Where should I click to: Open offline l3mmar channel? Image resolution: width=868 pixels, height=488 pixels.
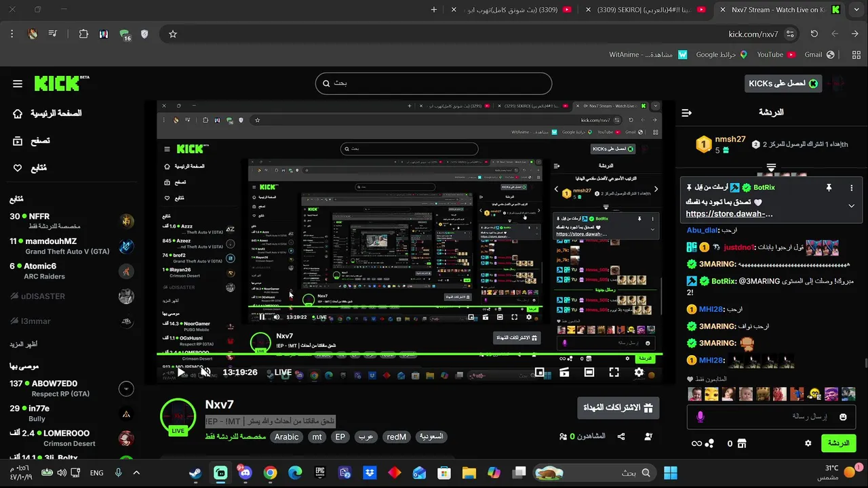pos(71,321)
